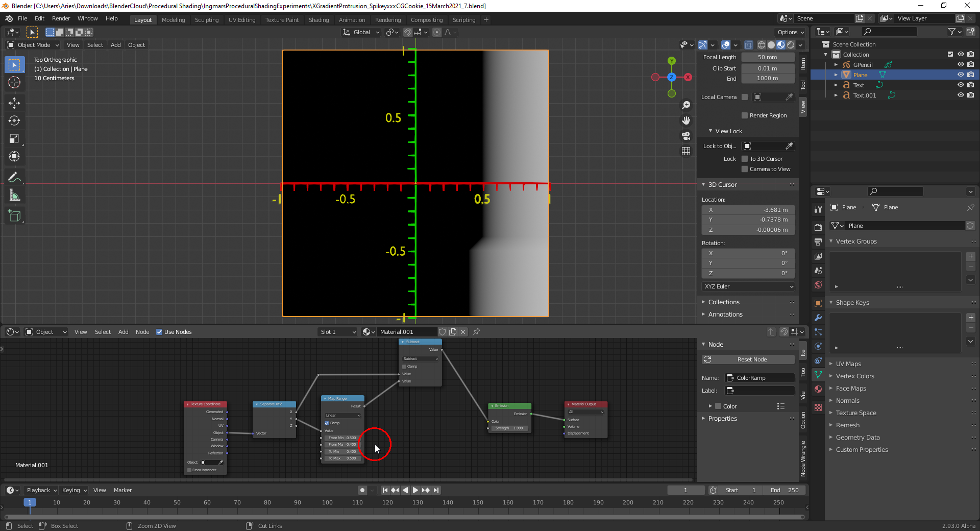Open the Material properties tab
The height and width of the screenshot is (531, 980).
818,389
